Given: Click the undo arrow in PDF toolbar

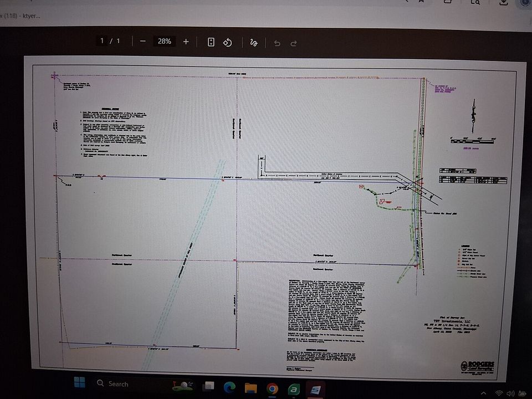Looking at the screenshot, I should (277, 43).
